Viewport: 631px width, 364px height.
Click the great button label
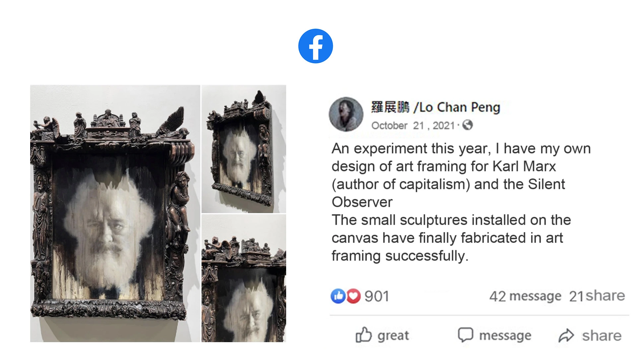pyautogui.click(x=393, y=336)
